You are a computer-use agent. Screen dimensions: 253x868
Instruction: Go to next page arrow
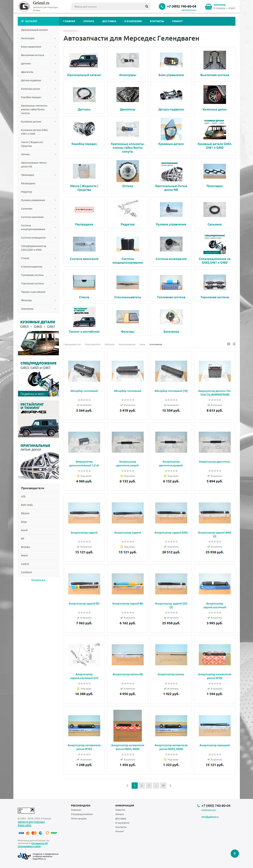(x=170, y=785)
